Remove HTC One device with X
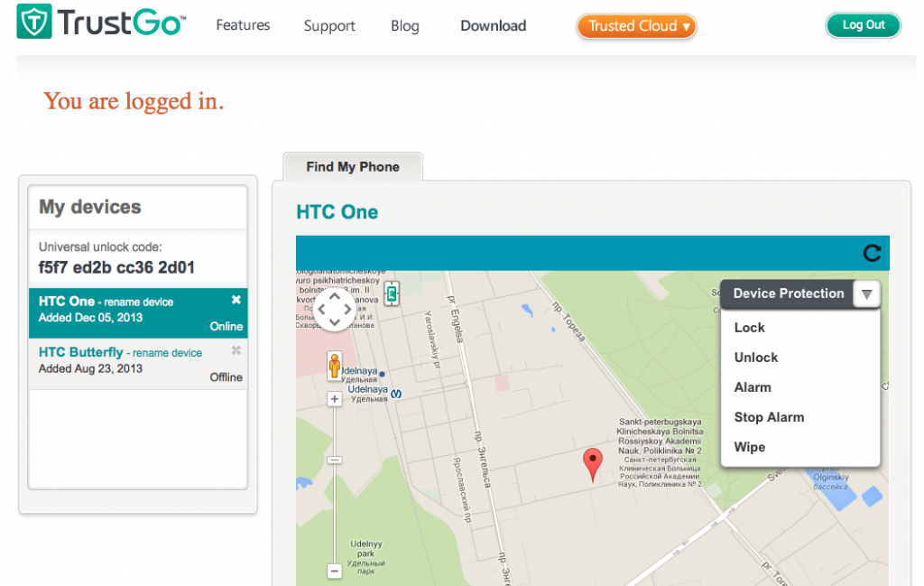The image size is (924, 586). click(x=236, y=300)
